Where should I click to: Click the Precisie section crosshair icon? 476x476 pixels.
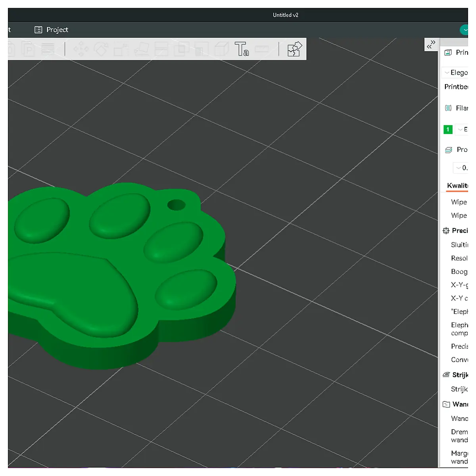tap(446, 230)
